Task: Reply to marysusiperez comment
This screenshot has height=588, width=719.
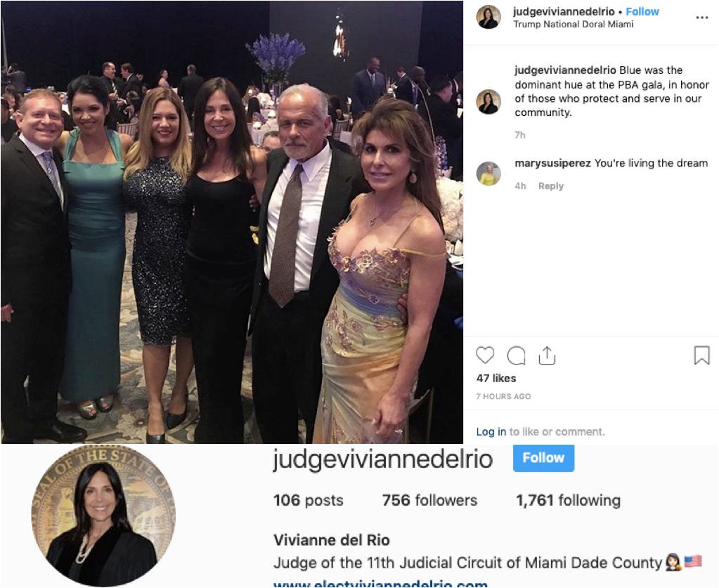Action: (551, 186)
